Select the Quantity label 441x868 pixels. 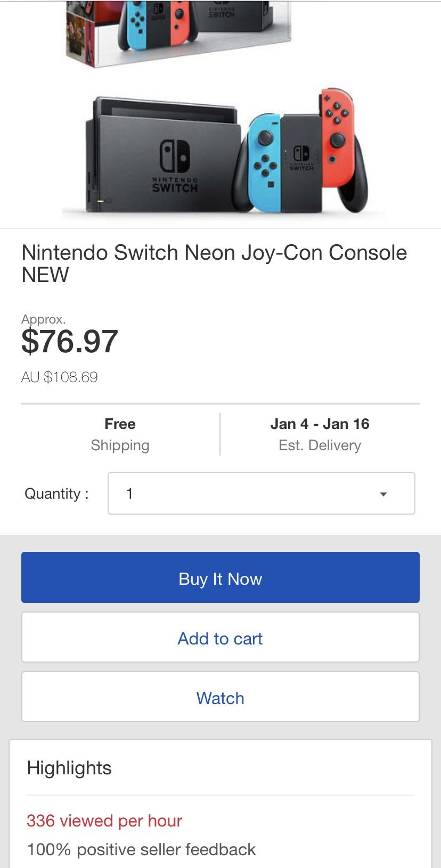tap(56, 493)
